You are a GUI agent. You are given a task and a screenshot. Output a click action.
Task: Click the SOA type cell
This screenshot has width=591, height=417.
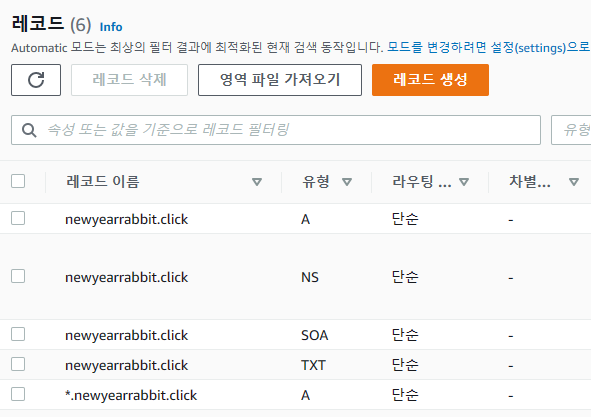[315, 335]
